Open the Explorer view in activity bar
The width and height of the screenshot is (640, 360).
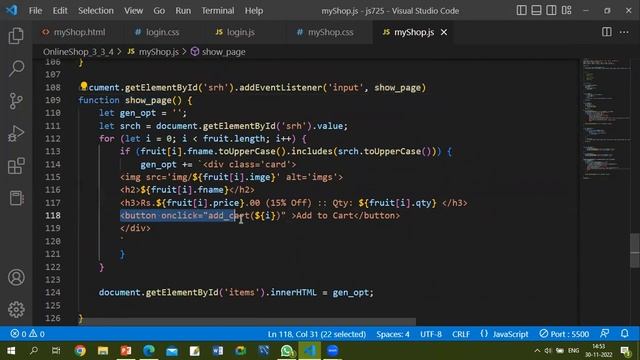(16, 36)
